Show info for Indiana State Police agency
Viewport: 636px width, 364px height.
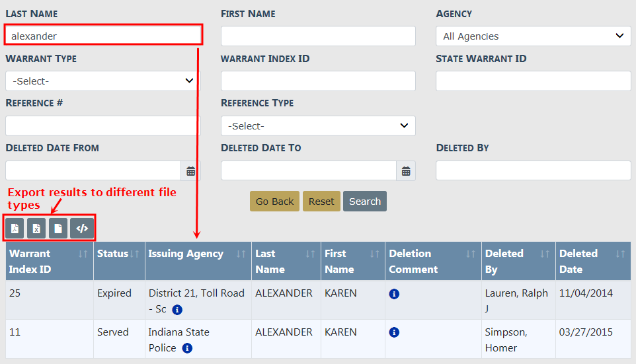point(187,348)
